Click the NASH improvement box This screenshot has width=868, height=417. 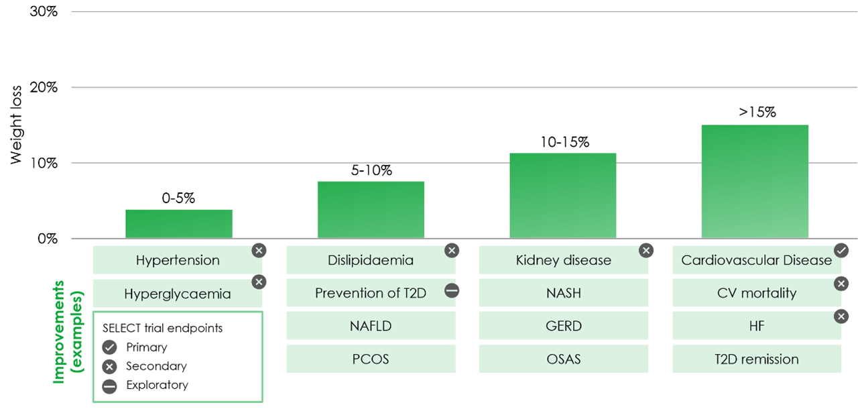pos(563,293)
